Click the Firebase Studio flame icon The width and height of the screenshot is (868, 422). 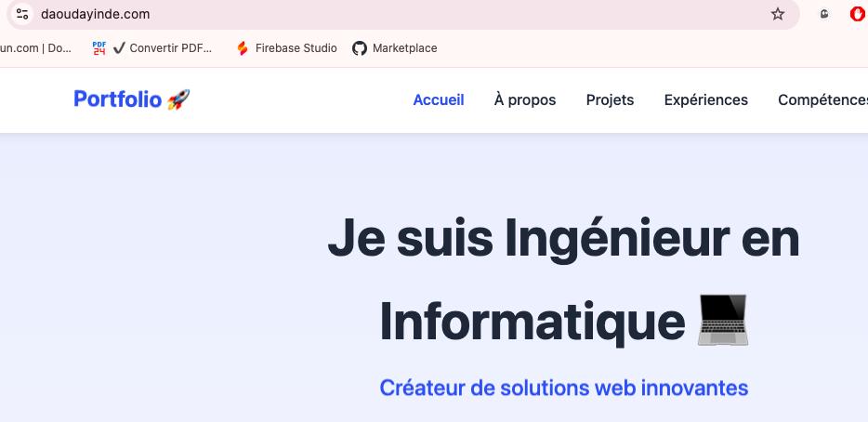pyautogui.click(x=243, y=48)
